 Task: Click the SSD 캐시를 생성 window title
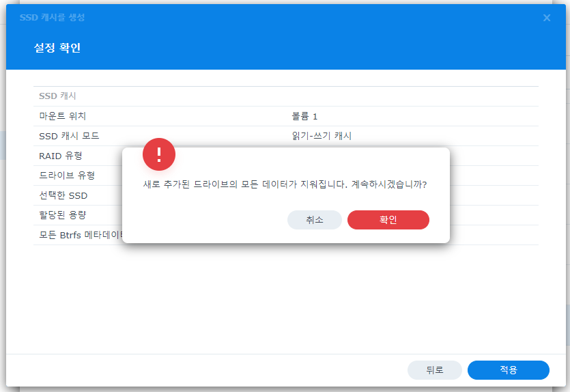[x=53, y=17]
